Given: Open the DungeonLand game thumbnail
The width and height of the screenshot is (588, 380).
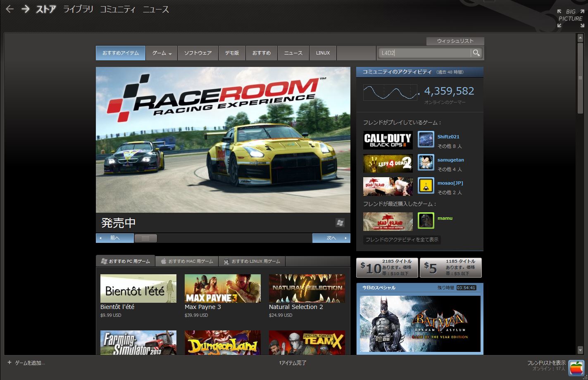Looking at the screenshot, I should [223, 342].
